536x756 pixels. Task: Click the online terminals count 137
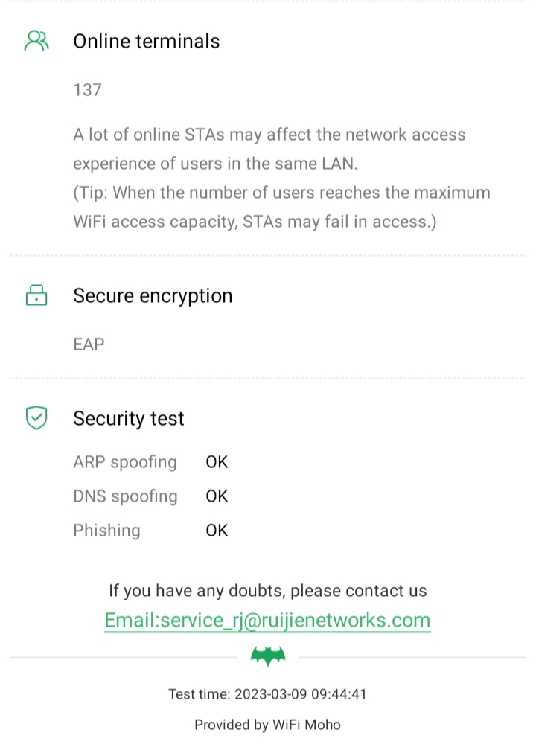click(x=87, y=90)
